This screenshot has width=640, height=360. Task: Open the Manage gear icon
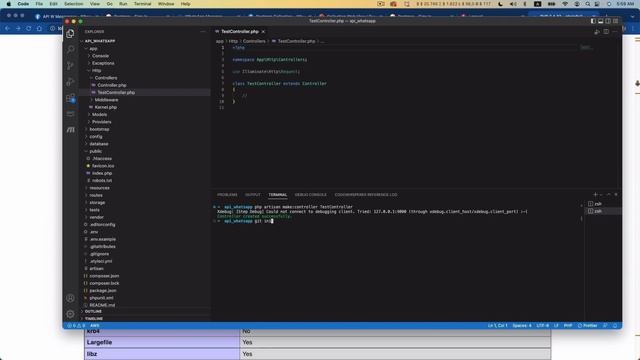click(70, 314)
